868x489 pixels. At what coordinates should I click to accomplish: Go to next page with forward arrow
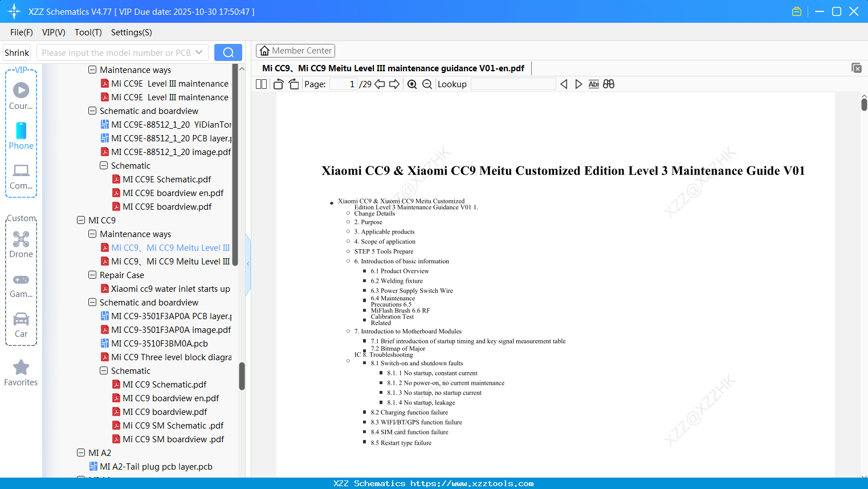394,84
